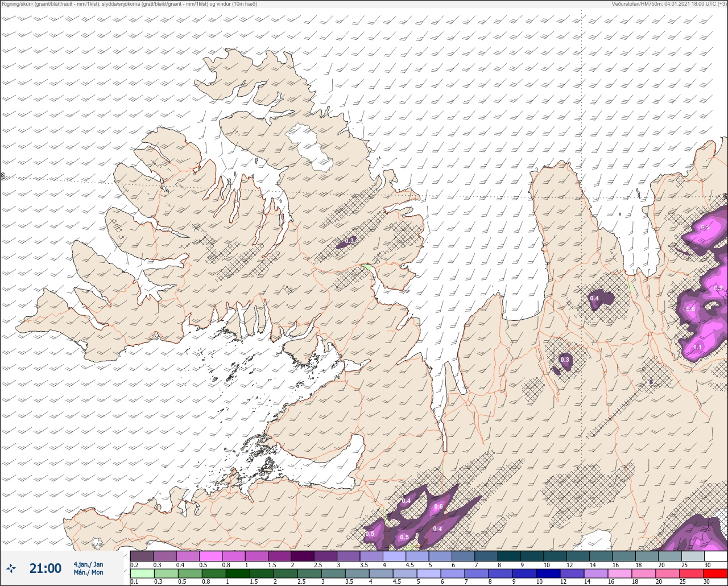Click the '4.jan./ Jan' date label

point(88,564)
